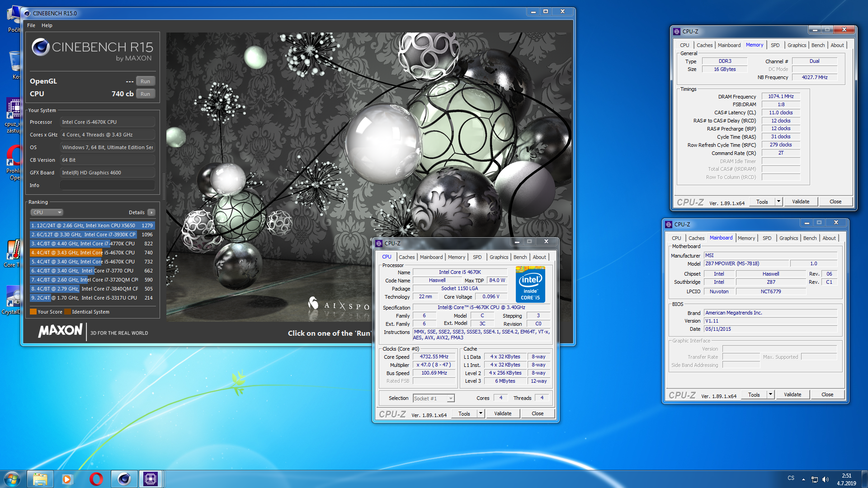Click the CPU-Z Memory window title icon

tap(677, 32)
